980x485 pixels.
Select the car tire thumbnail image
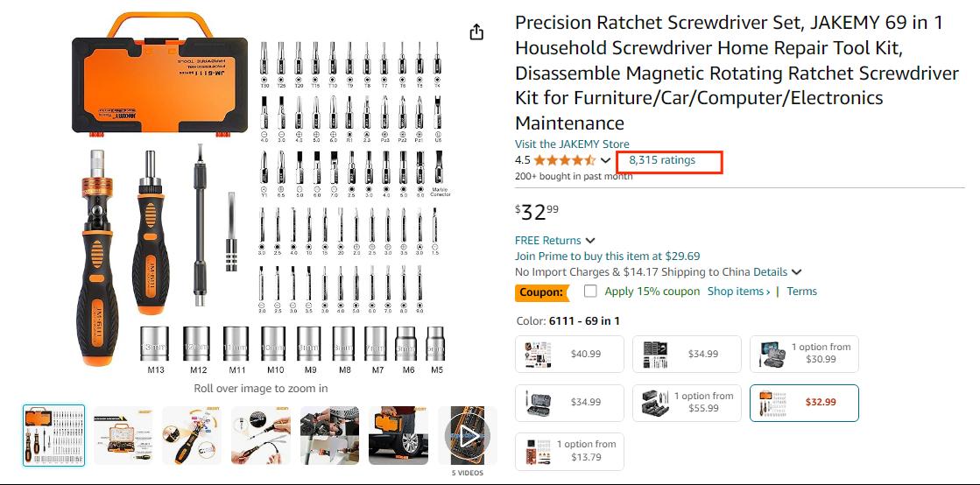(x=399, y=435)
